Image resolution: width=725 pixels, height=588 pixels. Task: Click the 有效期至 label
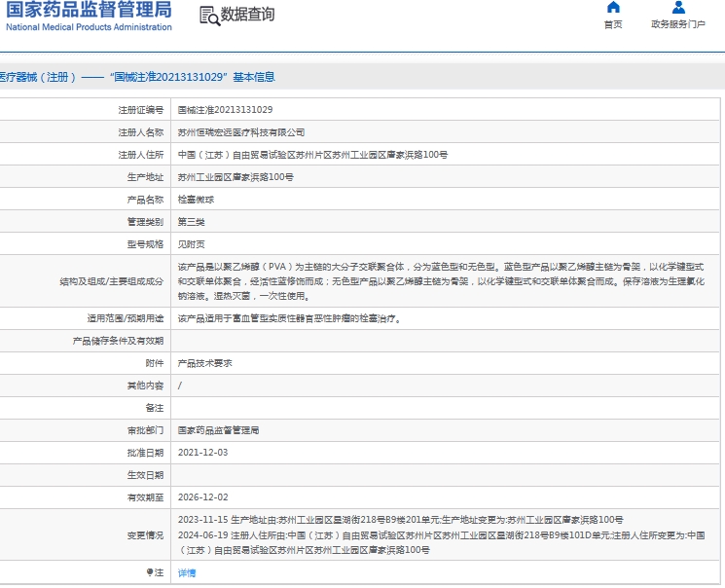pyautogui.click(x=145, y=497)
